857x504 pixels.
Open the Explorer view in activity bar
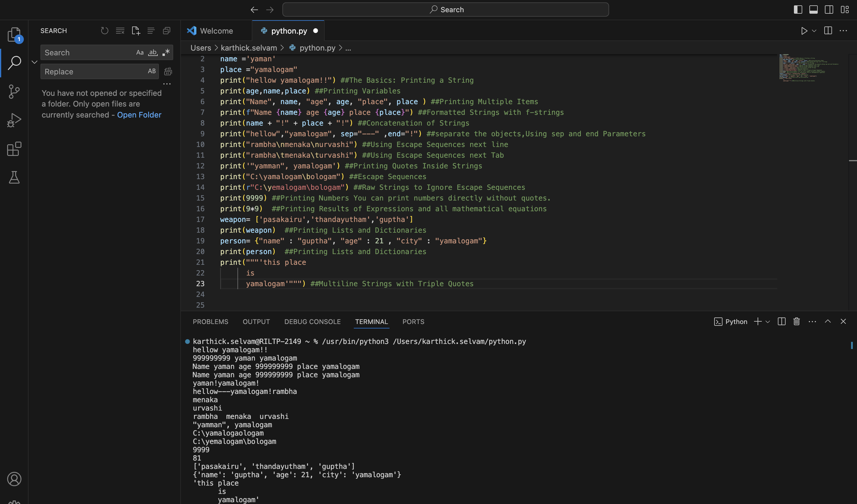pyautogui.click(x=14, y=34)
